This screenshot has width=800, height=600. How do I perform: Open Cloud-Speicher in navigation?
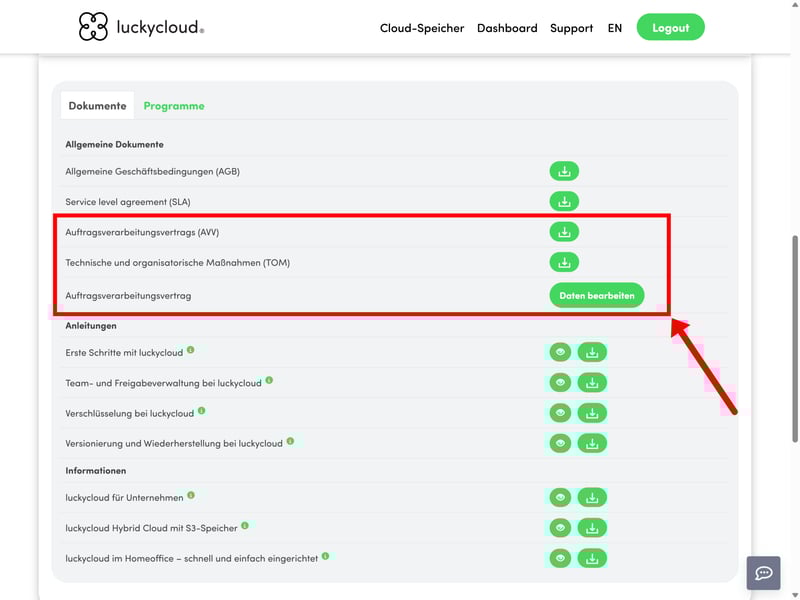[x=422, y=28]
